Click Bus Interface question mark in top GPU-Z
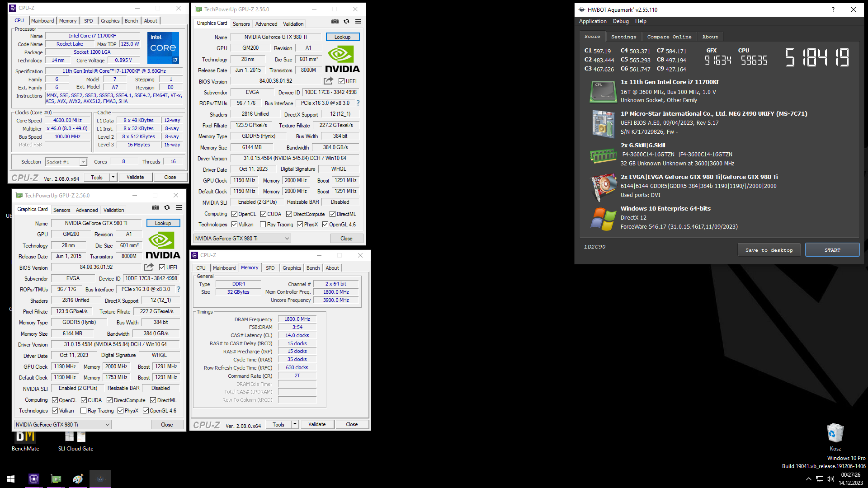 [x=358, y=103]
